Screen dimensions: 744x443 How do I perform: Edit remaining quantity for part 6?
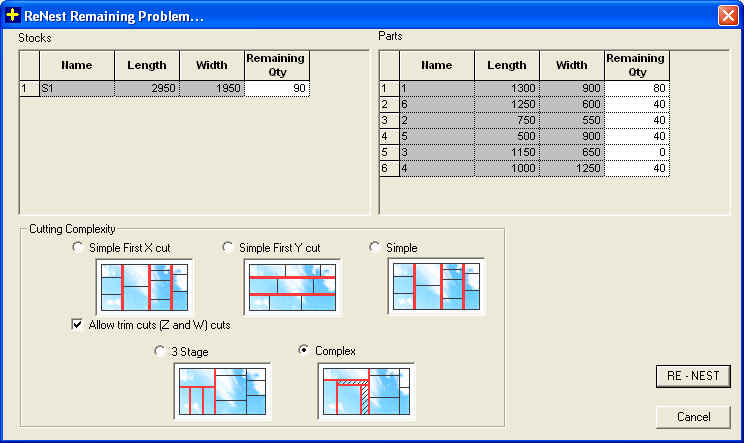point(637,105)
